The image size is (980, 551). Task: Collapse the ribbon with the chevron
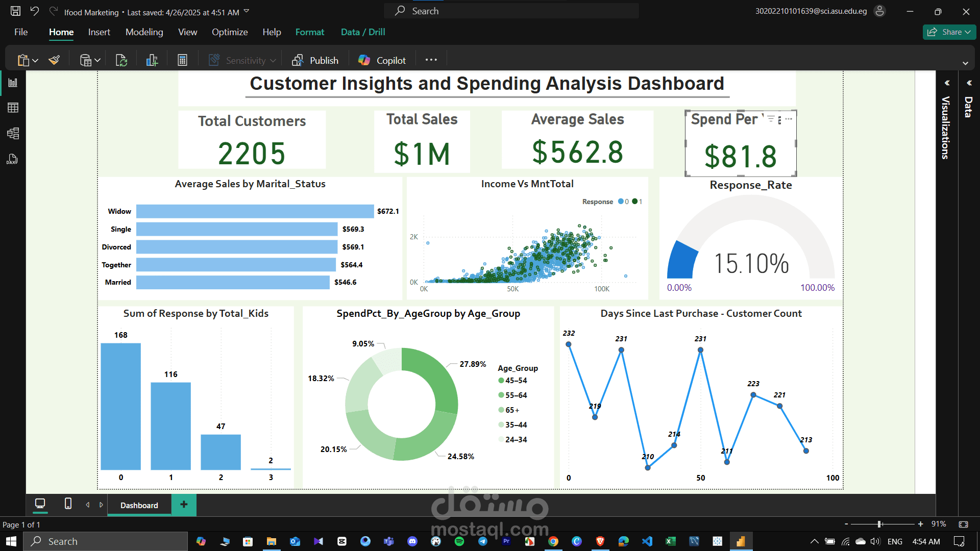965,63
